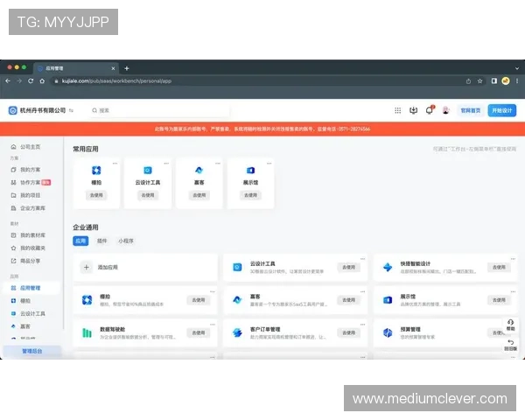Click the 数据驾驶舱 green chart icon
The width and height of the screenshot is (525, 420).
87,332
